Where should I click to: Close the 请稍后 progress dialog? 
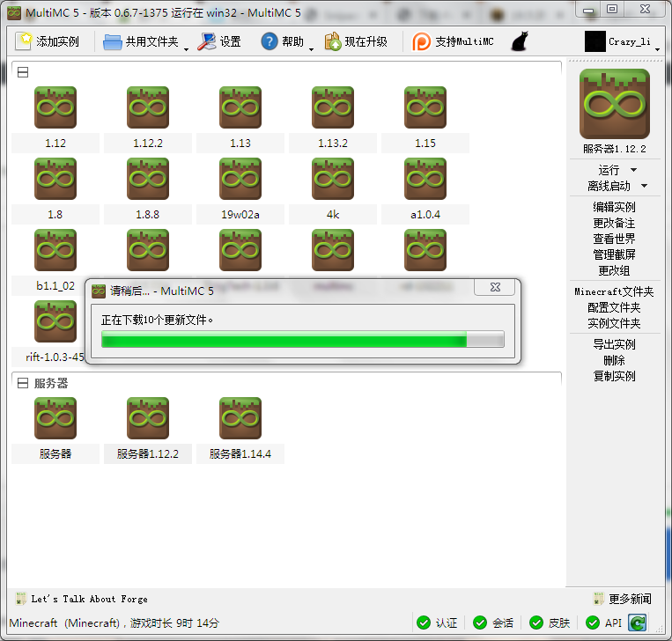(x=495, y=287)
